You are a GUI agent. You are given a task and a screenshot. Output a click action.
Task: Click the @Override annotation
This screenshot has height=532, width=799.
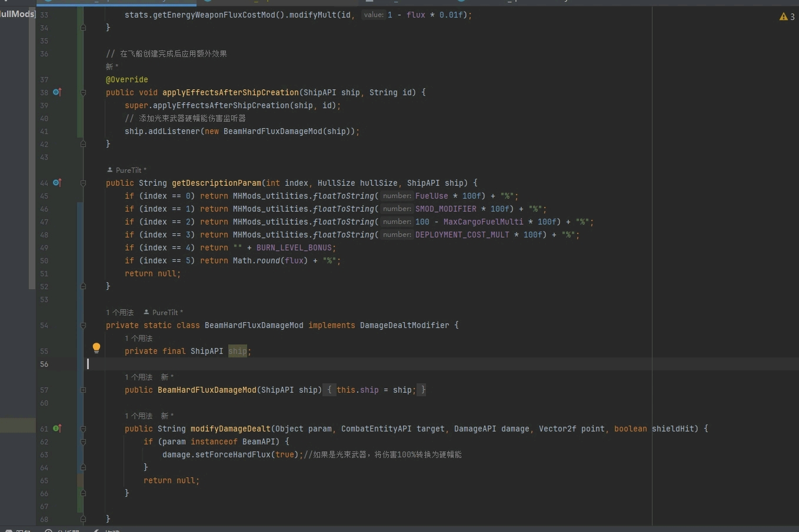tap(127, 79)
